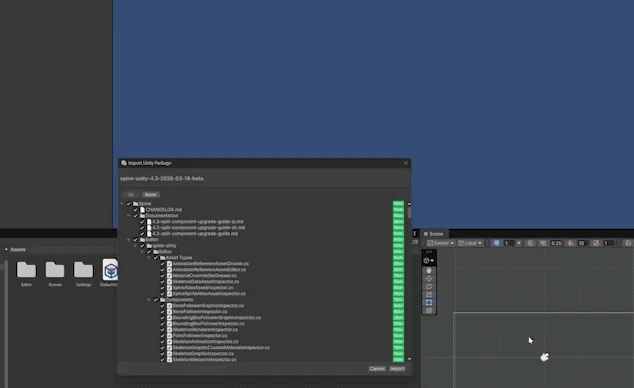
Task: Open the Editor folder in Assets panel
Action: (26, 273)
